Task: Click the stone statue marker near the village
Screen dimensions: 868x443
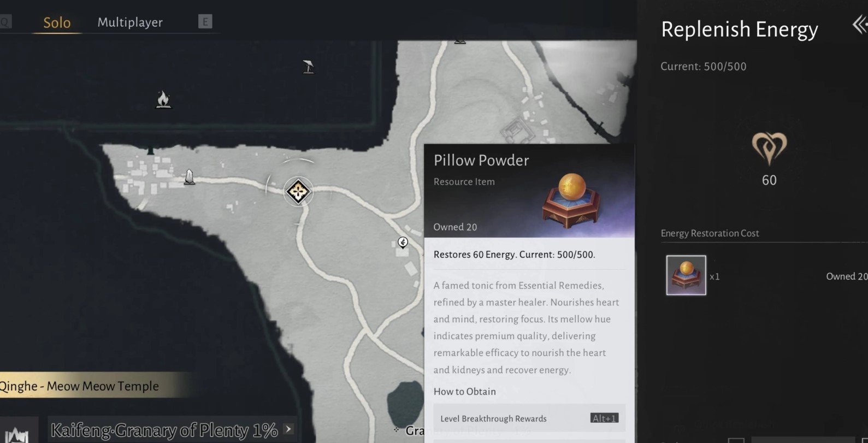Action: 189,177
